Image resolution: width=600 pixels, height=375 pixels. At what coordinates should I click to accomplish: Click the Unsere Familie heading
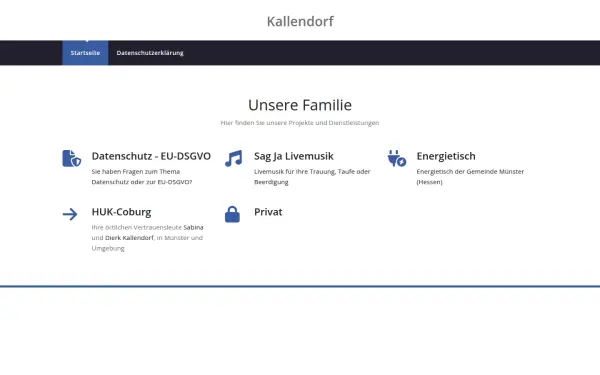(x=300, y=105)
